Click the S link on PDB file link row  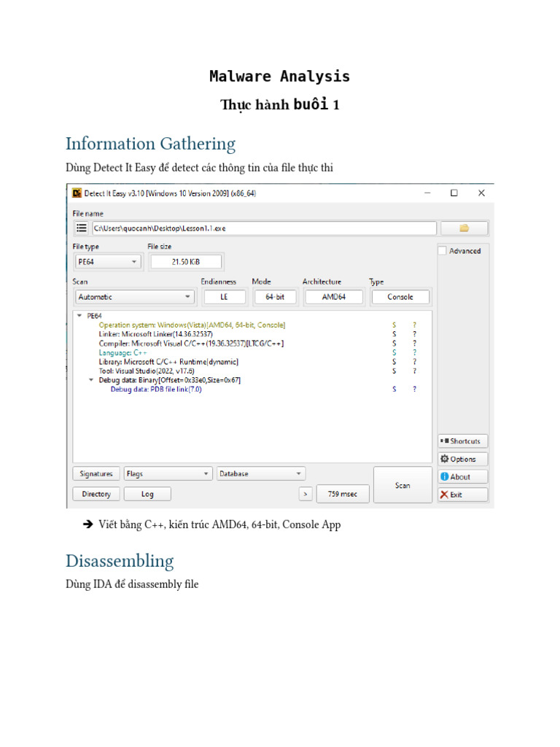click(x=394, y=390)
